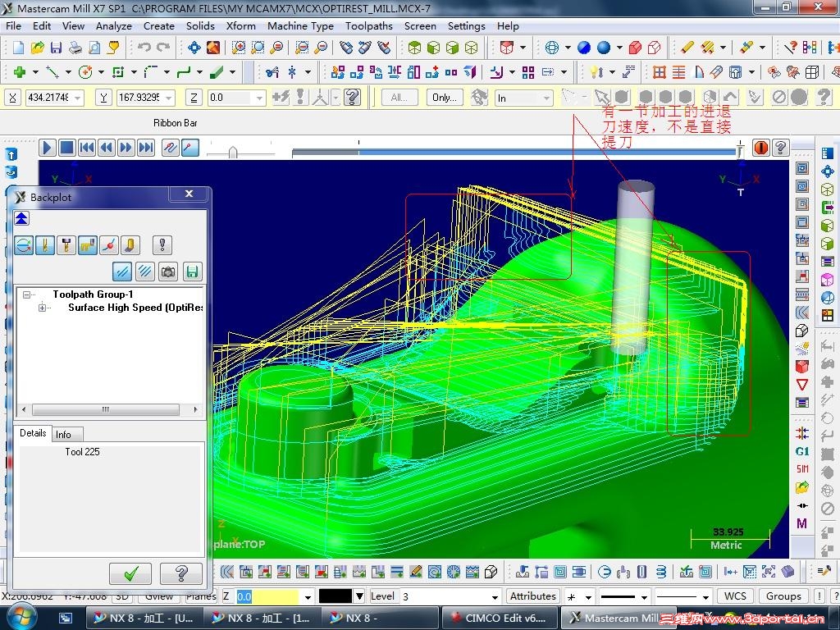The width and height of the screenshot is (840, 630).
Task: Toggle Display tool option in Backplot
Action: click(45, 245)
